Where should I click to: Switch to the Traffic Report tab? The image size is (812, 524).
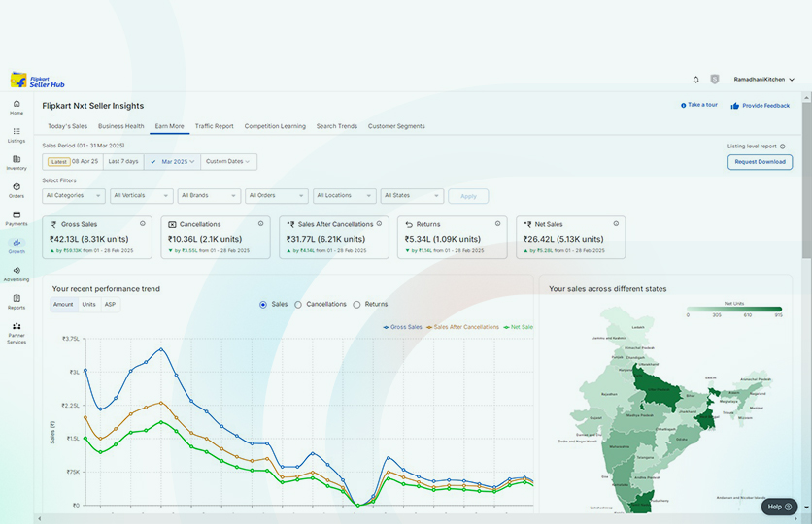214,126
